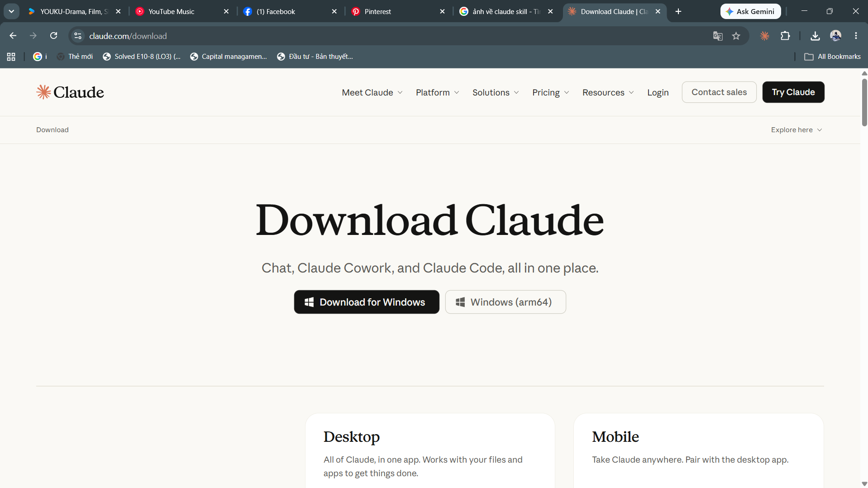Open the Google bookmark
Viewport: 868px width, 488px height.
point(40,57)
